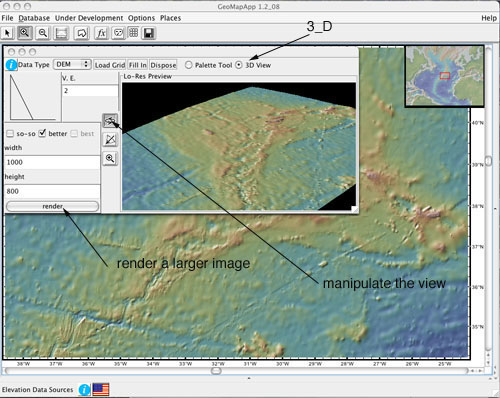
Task: Open the fx function tool
Action: click(101, 33)
